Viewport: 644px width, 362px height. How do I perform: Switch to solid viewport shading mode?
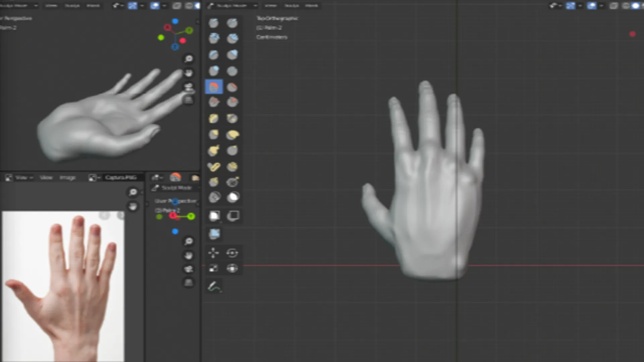click(x=635, y=6)
